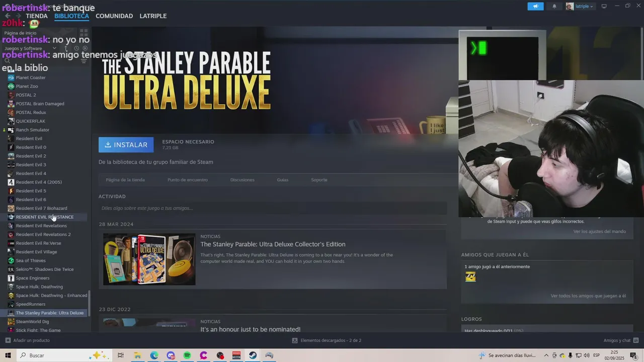Click the SpeedRunners game icon
The width and height of the screenshot is (644, 362).
point(11,304)
